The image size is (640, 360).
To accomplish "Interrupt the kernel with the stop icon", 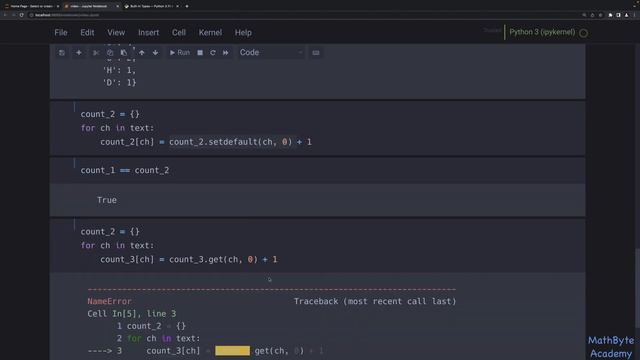I will coord(200,53).
